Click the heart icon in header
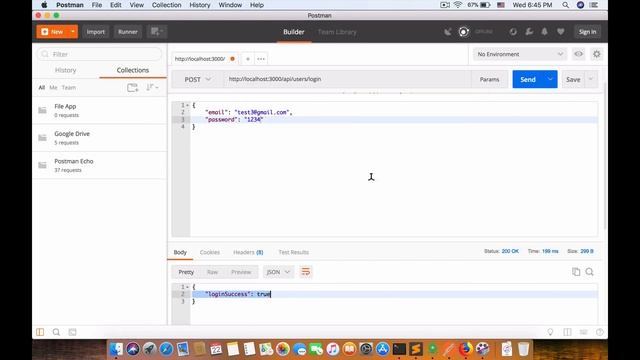Screen dimensions: 640x360 point(560,32)
